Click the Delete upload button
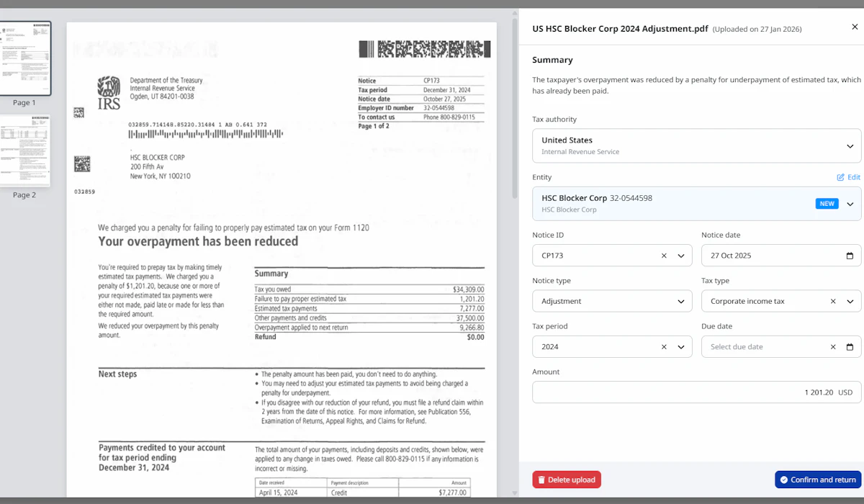Viewport: 864px width, 504px height. [x=567, y=480]
